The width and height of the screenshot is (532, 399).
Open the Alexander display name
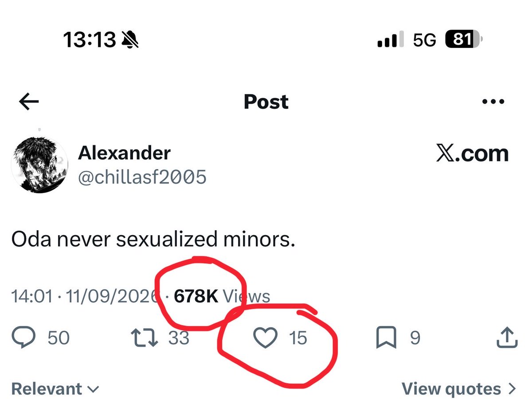[124, 153]
